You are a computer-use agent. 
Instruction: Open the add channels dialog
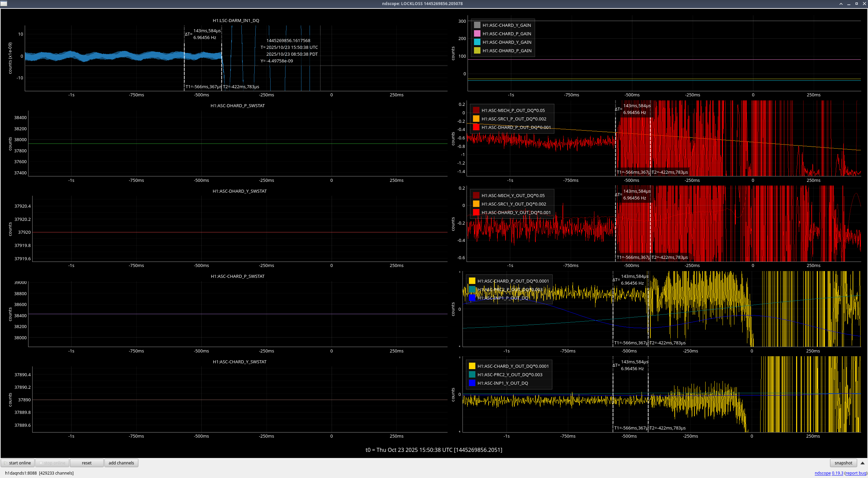click(121, 463)
